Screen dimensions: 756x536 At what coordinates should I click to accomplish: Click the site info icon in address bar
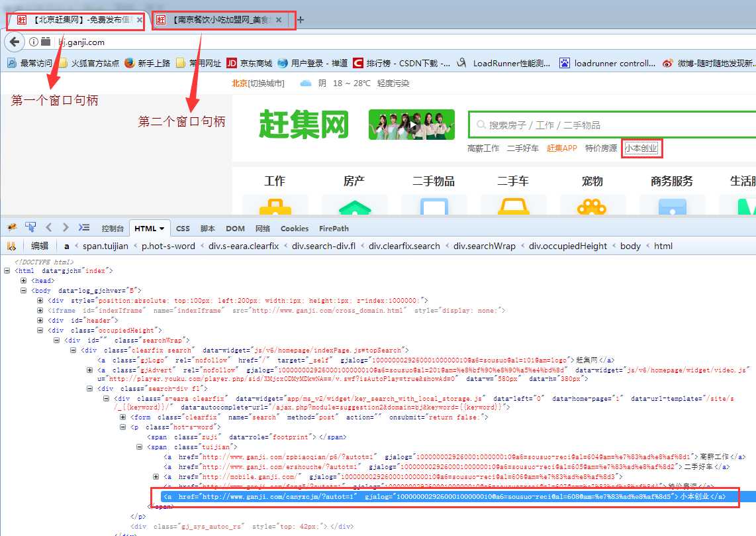tap(33, 42)
